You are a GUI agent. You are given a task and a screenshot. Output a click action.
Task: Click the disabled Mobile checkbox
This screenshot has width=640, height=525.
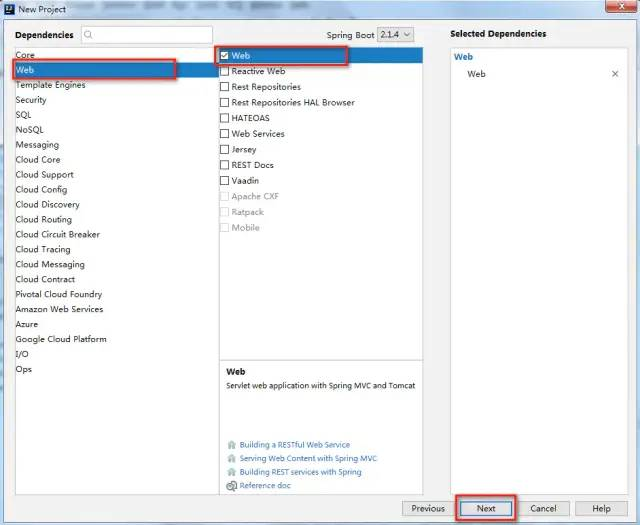224,227
